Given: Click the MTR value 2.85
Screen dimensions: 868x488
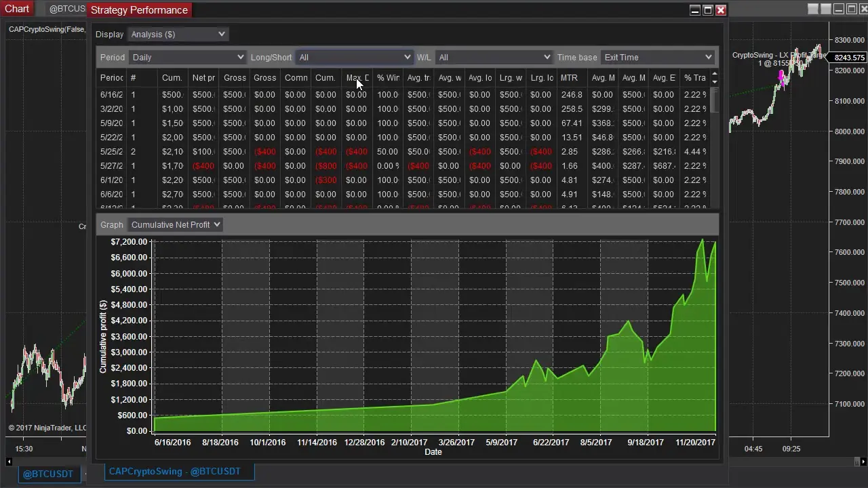Looking at the screenshot, I should click(x=569, y=152).
